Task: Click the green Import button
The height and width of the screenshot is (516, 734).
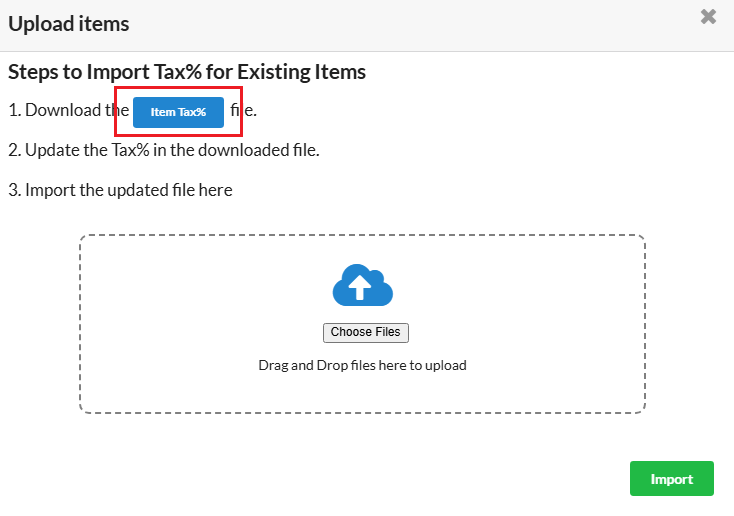Action: pyautogui.click(x=671, y=479)
